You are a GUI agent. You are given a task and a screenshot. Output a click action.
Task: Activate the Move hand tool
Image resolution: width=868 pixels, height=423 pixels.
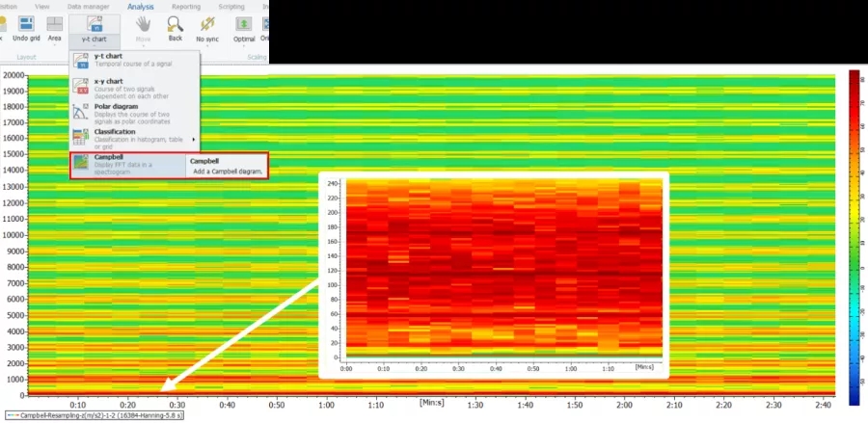(144, 24)
